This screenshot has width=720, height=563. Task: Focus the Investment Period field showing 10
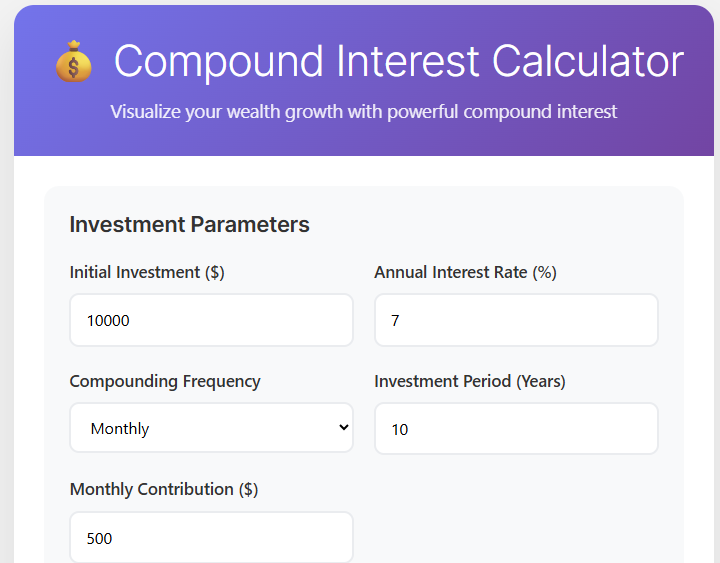516,429
